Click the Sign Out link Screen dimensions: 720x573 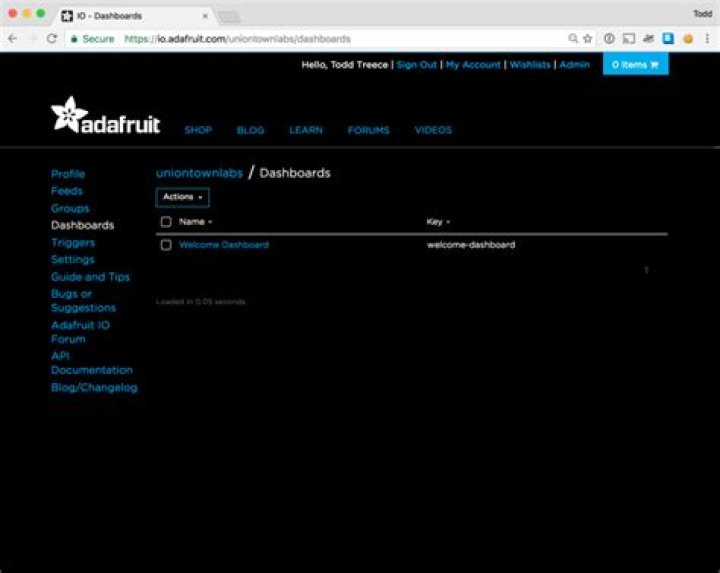(x=416, y=64)
